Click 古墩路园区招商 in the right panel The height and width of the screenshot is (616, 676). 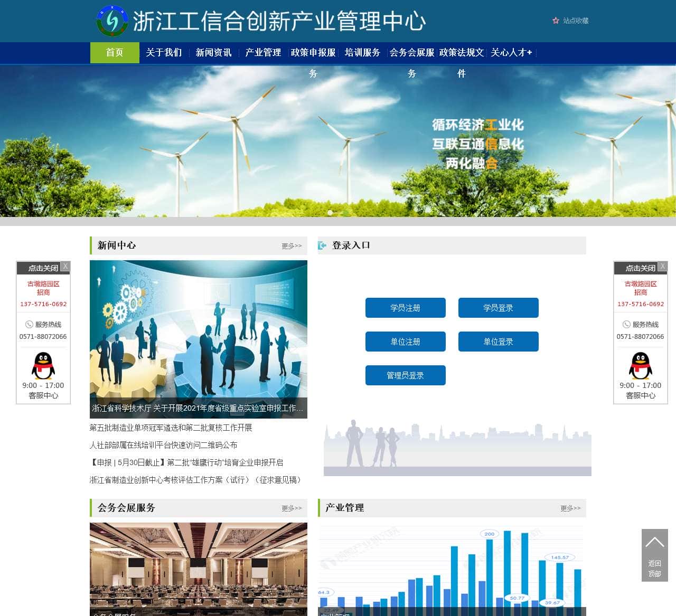(641, 288)
